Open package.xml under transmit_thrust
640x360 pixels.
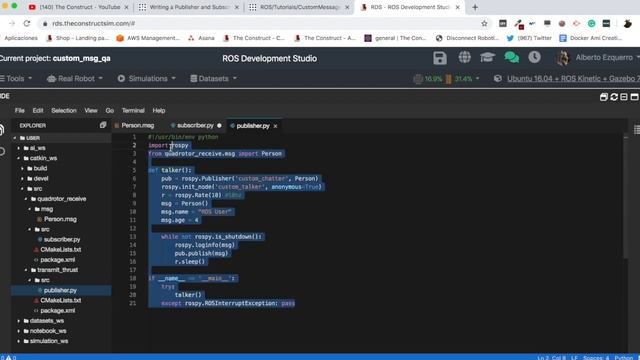click(58, 311)
